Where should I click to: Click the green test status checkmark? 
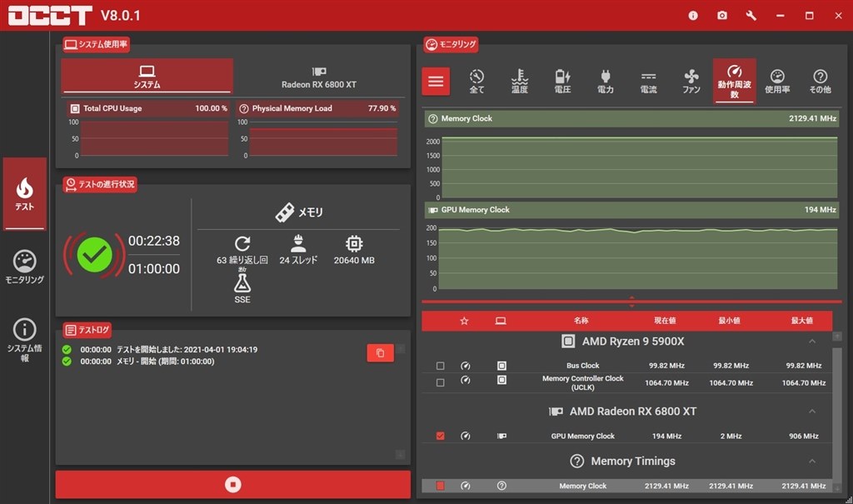[x=95, y=255]
